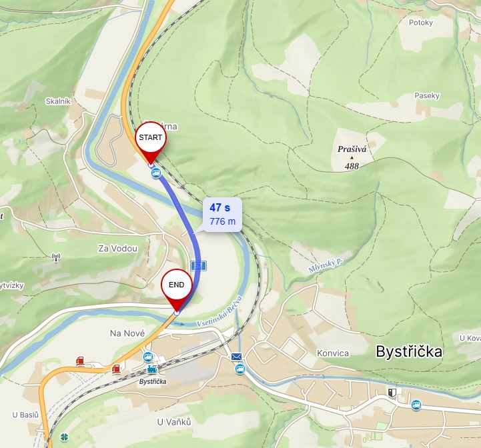This screenshot has height=448, width=481.
Task: Select the transmitter tower icon near Za Vodou
Action: point(56,257)
